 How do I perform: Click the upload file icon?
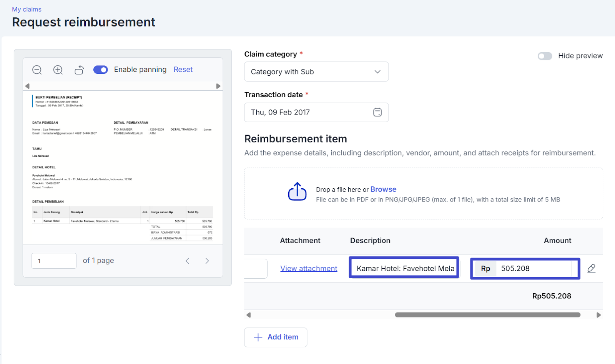297,191
